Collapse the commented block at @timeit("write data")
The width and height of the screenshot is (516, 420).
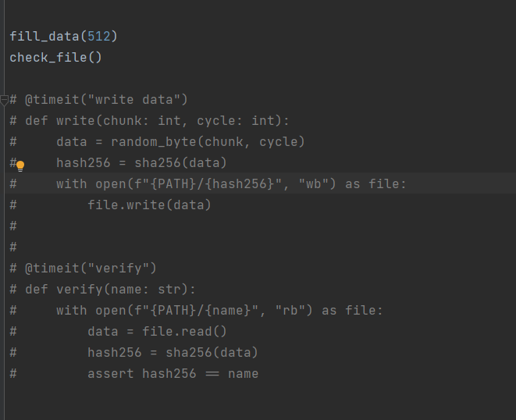(4, 100)
